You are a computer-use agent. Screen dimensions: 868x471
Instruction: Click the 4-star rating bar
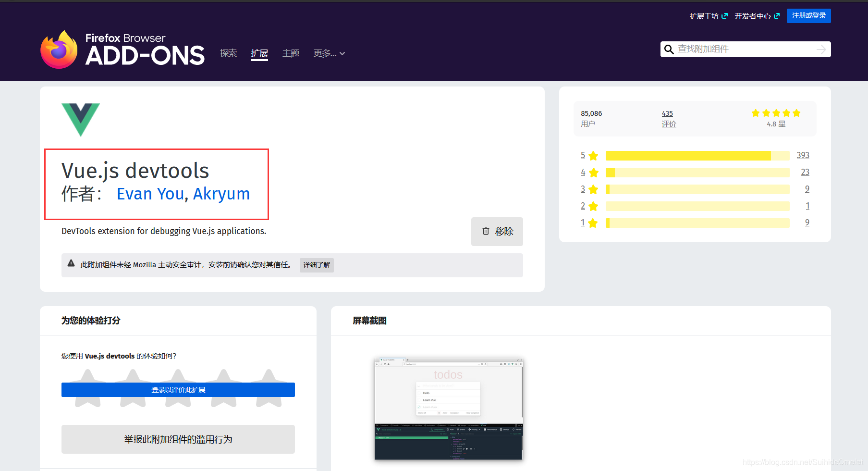tap(697, 172)
